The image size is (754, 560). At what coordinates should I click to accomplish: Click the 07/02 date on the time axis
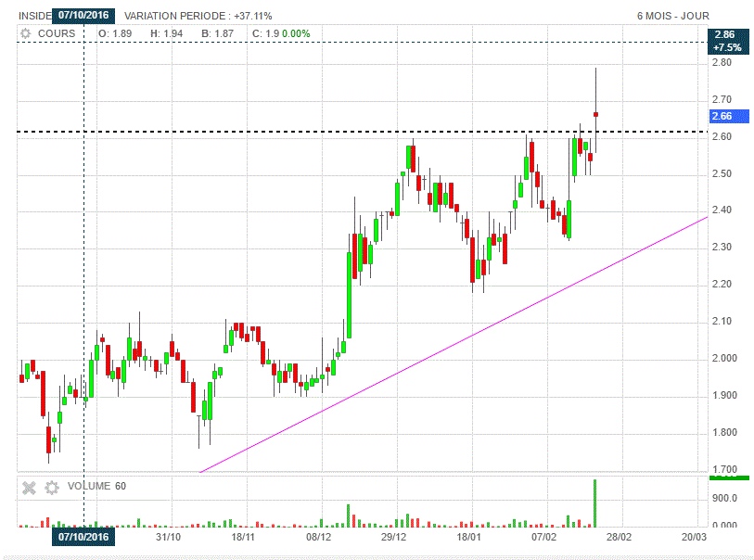543,537
